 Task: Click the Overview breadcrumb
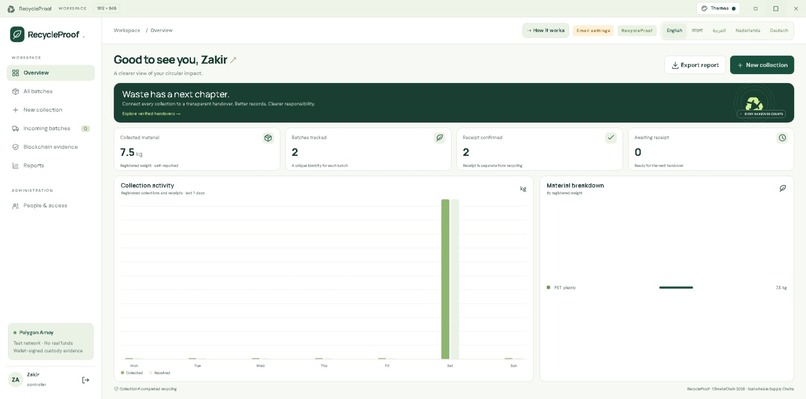point(161,30)
